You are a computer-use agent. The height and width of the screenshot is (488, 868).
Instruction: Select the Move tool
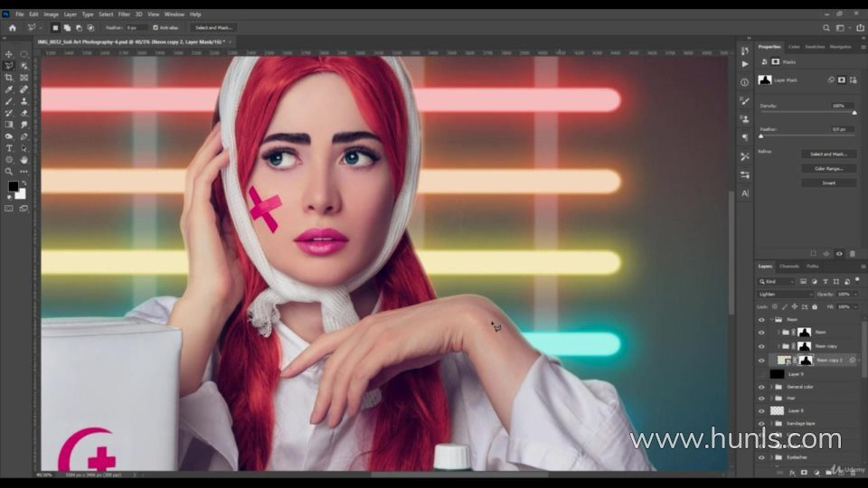coord(9,54)
